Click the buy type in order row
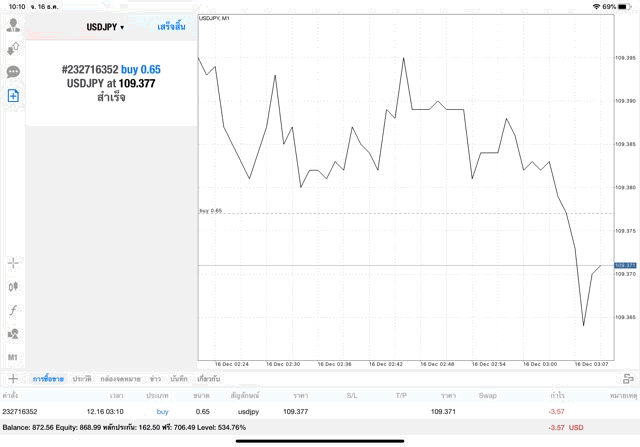Viewport: 640px width, 447px height. tap(162, 411)
